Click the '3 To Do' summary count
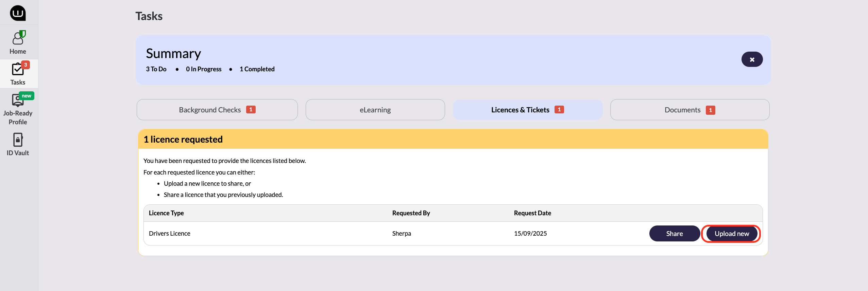 pyautogui.click(x=156, y=69)
